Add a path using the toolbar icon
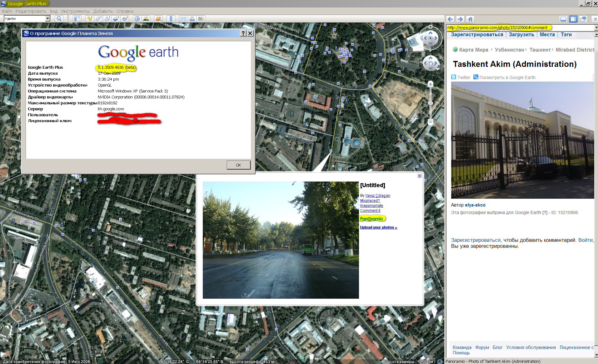 [x=107, y=19]
